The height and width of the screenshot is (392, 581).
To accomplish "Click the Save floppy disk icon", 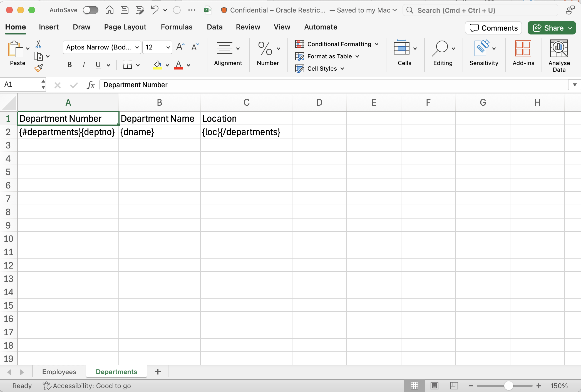I will click(x=124, y=10).
